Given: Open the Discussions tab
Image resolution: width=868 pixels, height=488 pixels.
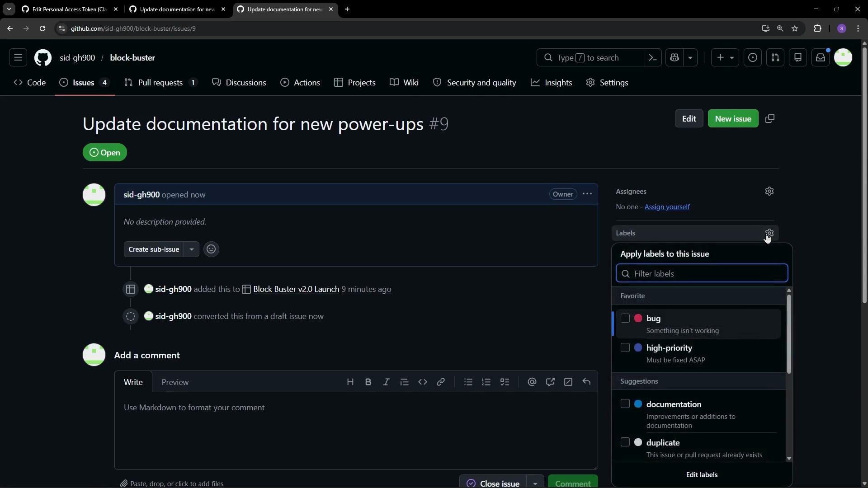Looking at the screenshot, I should click(239, 83).
